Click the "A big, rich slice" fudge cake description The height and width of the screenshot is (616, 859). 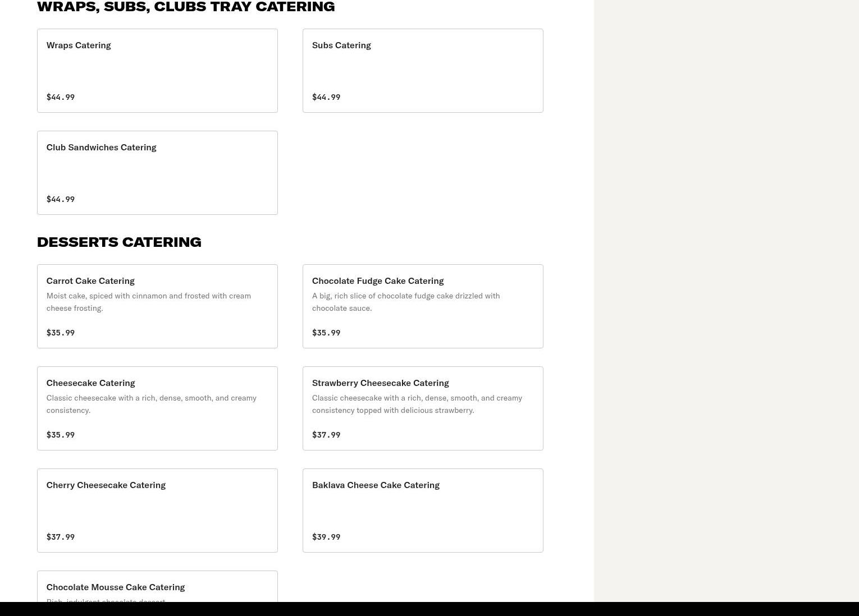406,302
